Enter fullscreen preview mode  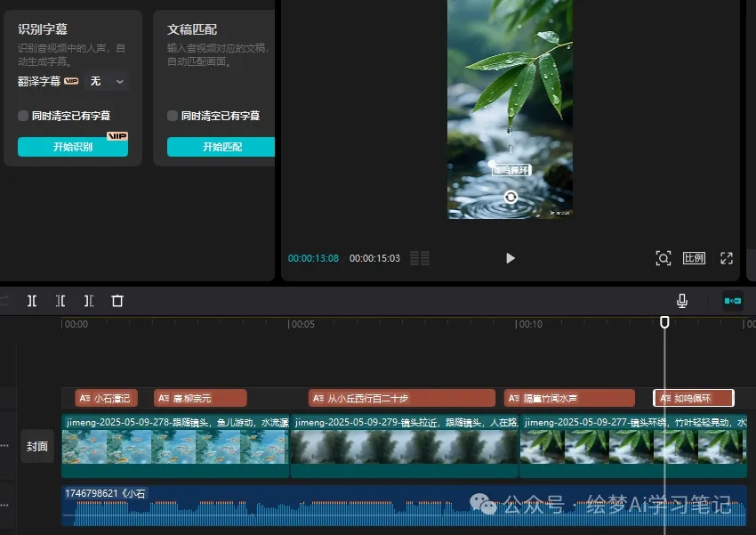click(x=727, y=258)
